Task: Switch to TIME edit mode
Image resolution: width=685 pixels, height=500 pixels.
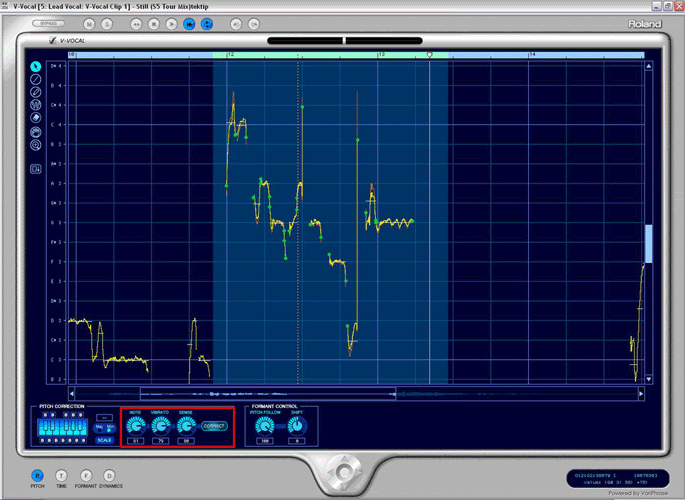Action: [x=61, y=476]
